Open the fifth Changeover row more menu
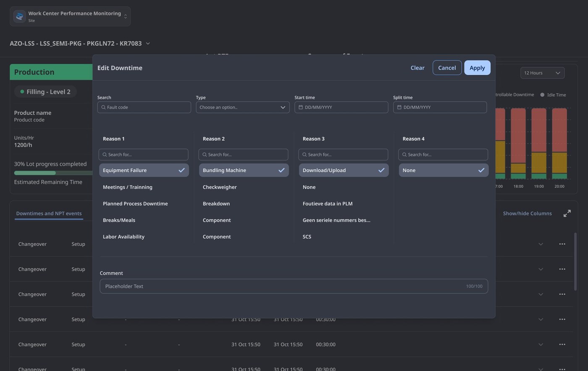The image size is (588, 371). 562,345
